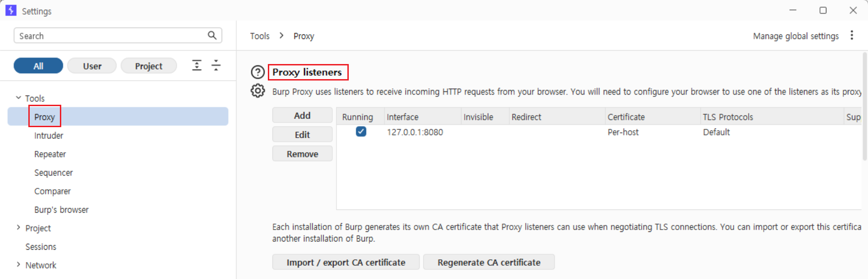
Task: Click Regenerate CA certificate button
Action: 489,263
